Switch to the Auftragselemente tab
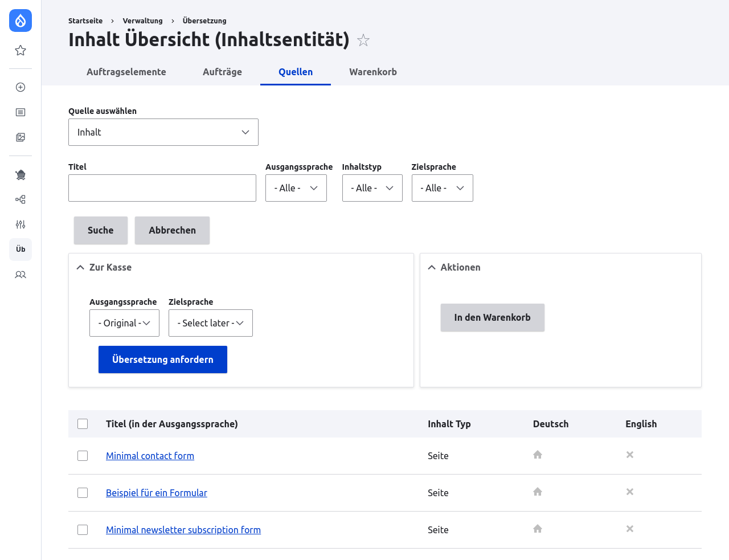The image size is (729, 560). tap(126, 72)
